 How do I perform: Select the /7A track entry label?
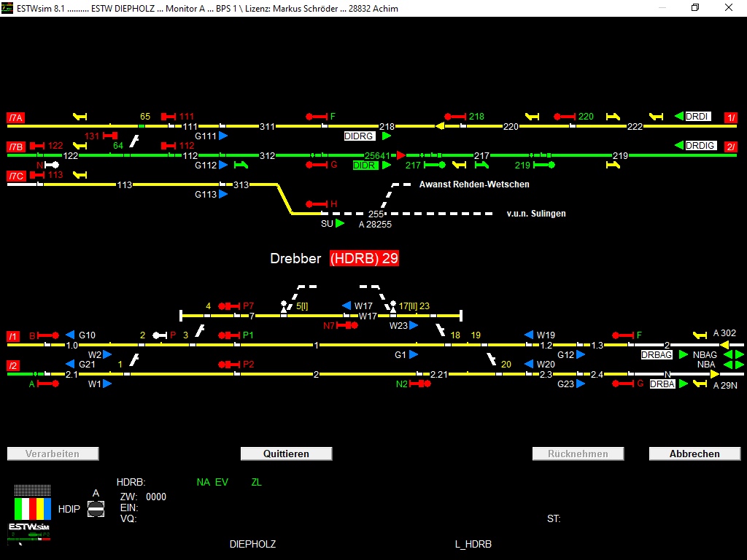point(16,117)
